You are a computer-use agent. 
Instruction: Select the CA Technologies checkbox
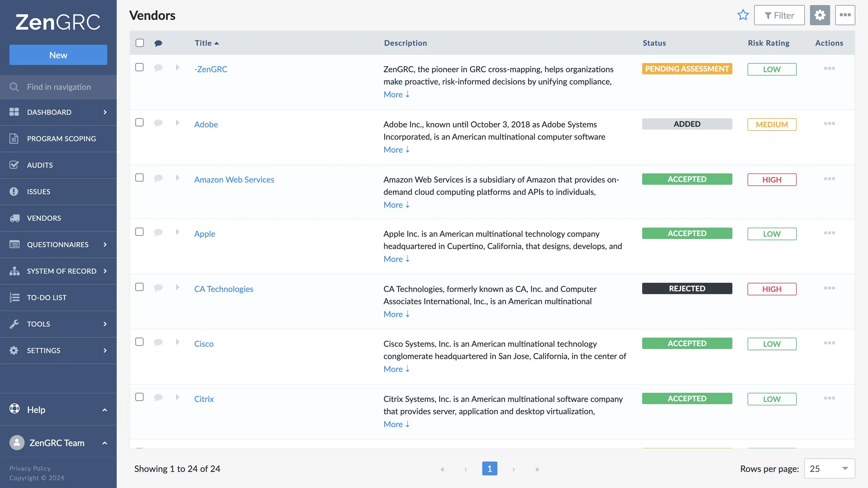pos(139,287)
